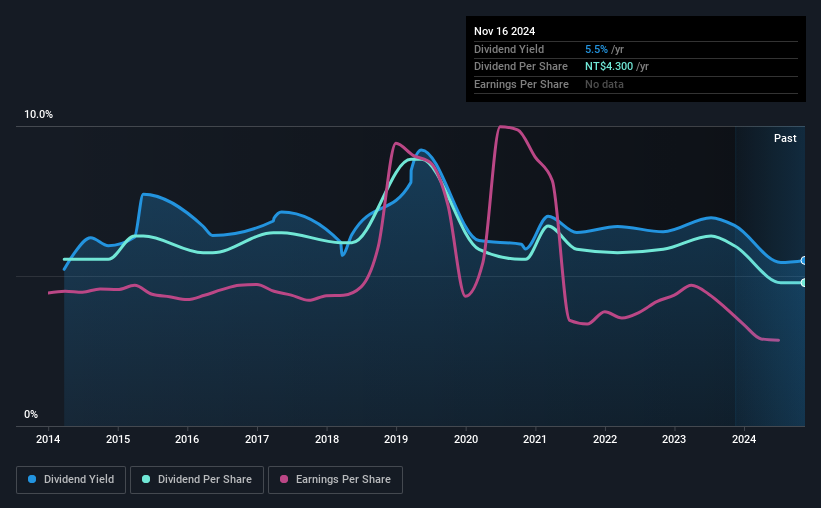Click the 5.5% dividend yield value
The width and height of the screenshot is (821, 508).
tap(596, 49)
